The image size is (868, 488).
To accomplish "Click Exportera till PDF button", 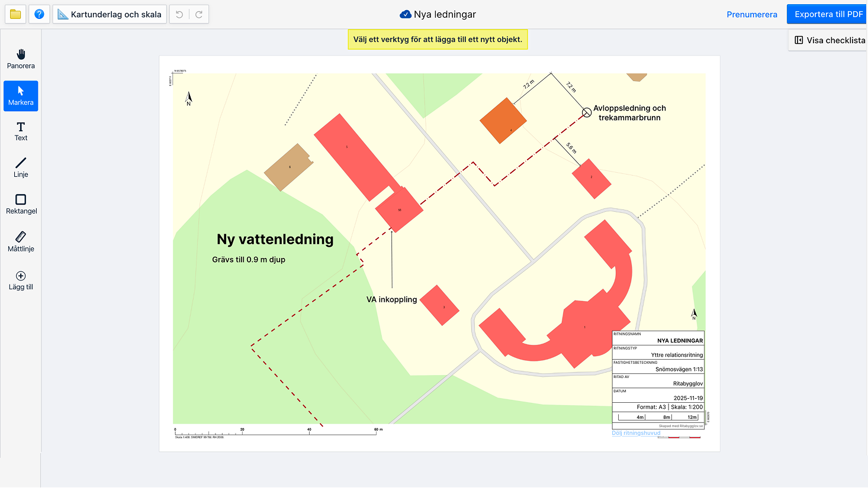I will pyautogui.click(x=828, y=14).
